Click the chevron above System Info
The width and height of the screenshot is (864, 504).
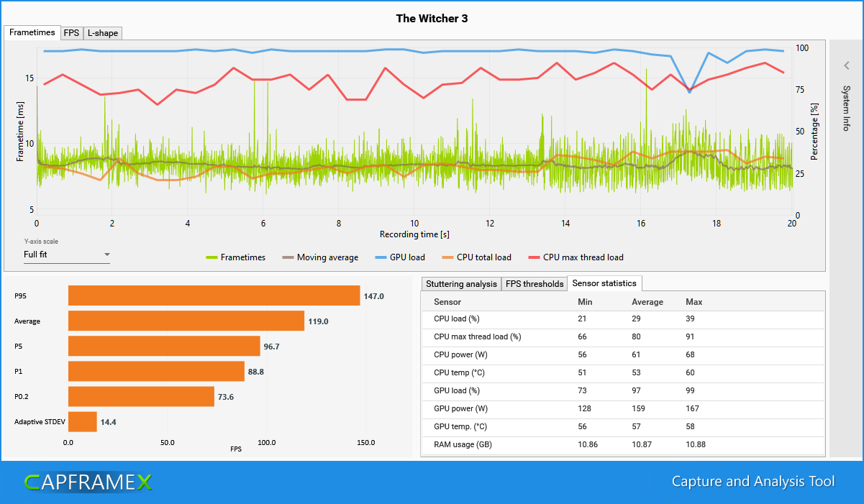846,65
